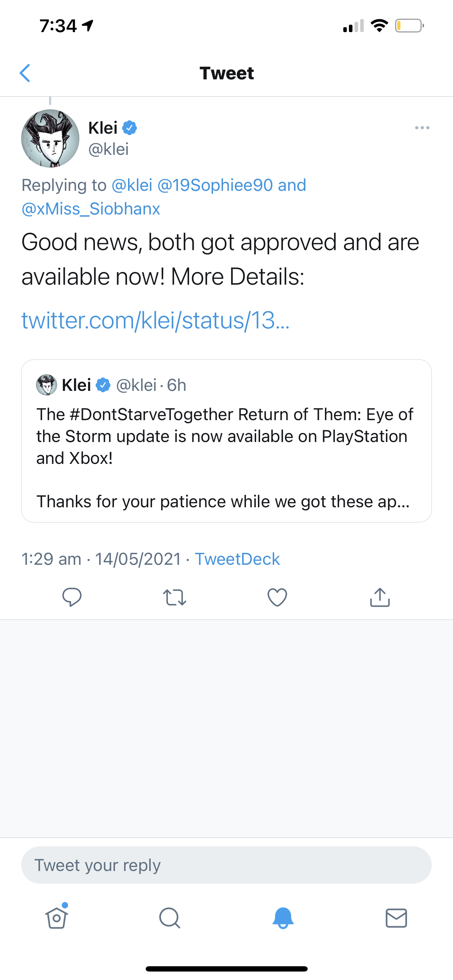Open the twitter.com/klei/status link
Screen dimensions: 453x980
pos(155,320)
